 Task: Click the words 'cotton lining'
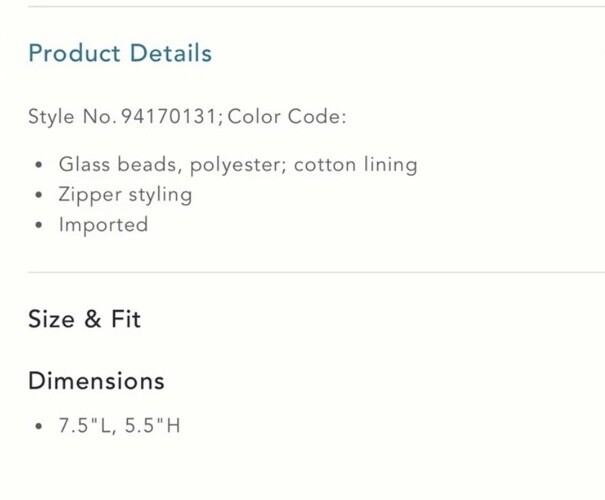coord(356,165)
